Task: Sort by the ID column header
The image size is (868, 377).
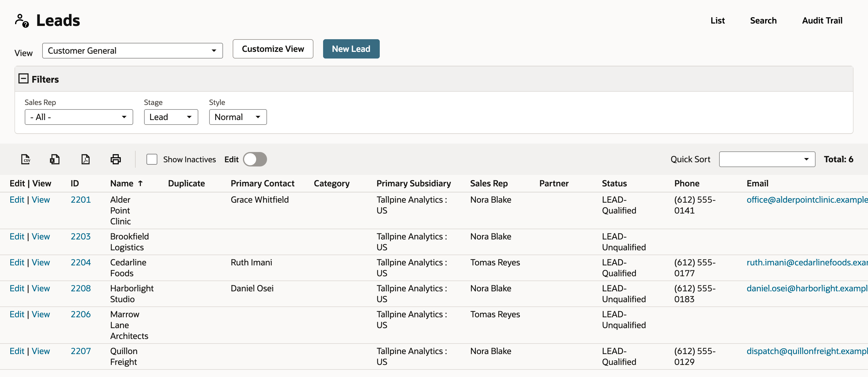Action: click(x=74, y=183)
